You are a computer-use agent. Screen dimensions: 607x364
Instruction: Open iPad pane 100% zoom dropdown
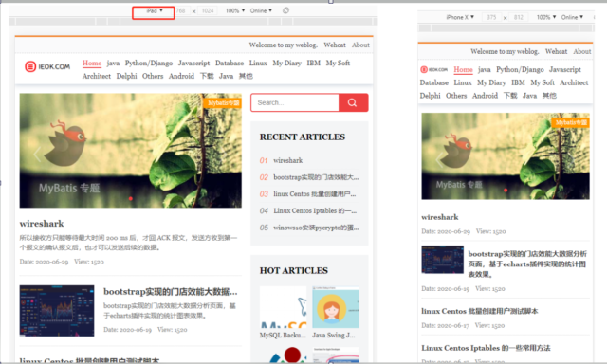click(x=235, y=10)
